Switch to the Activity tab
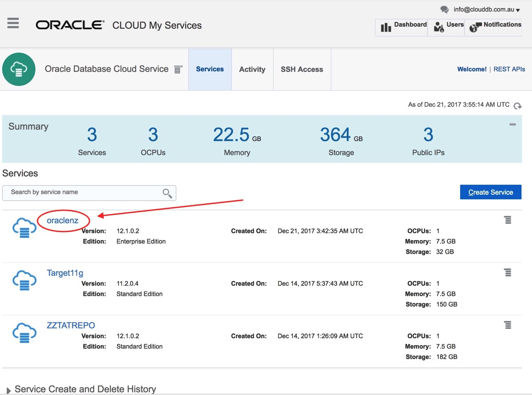 point(252,69)
